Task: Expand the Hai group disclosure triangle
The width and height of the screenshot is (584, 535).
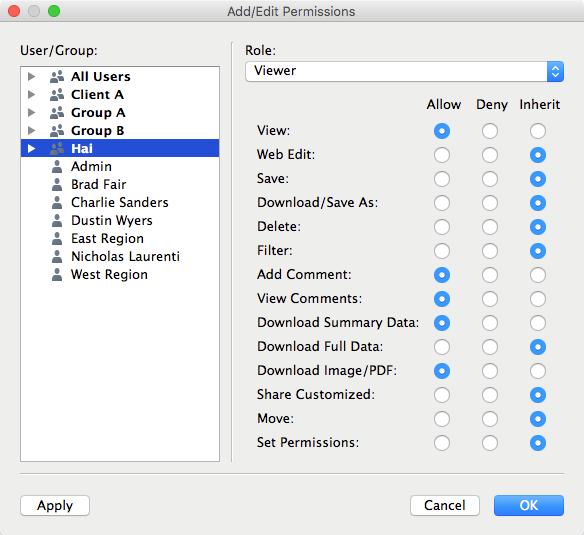Action: tap(32, 149)
